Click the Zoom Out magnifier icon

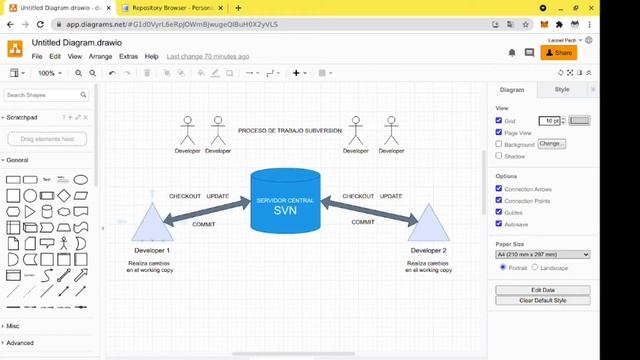pos(93,73)
